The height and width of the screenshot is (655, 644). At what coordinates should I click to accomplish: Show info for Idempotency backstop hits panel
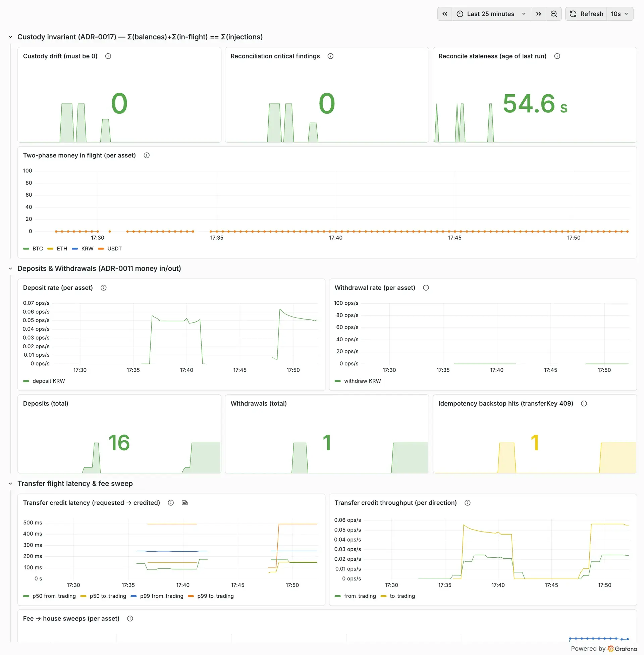(x=584, y=403)
